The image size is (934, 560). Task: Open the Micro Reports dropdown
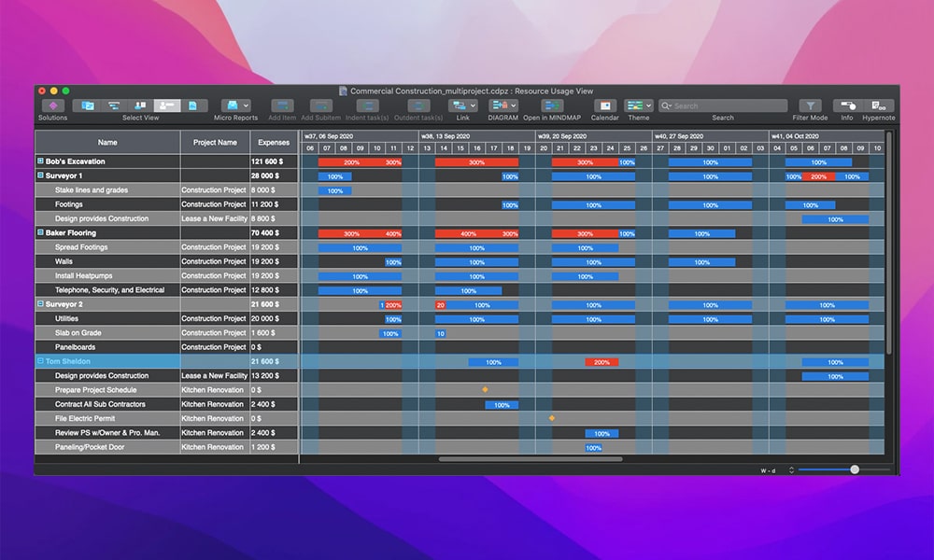pyautogui.click(x=235, y=106)
